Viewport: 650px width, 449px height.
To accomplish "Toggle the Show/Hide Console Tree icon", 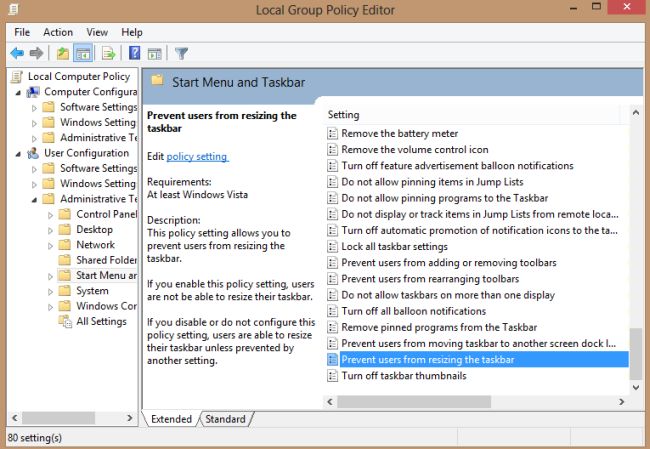I will point(83,53).
